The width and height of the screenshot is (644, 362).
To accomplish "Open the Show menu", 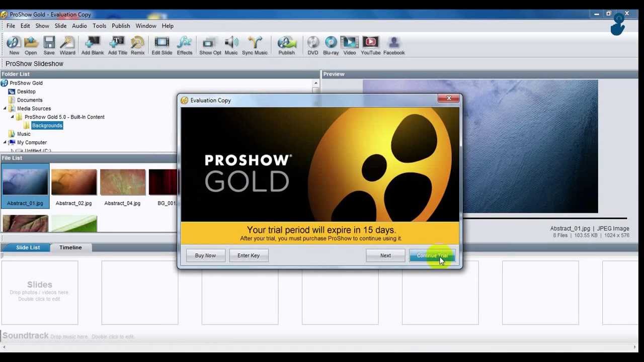I will click(x=42, y=26).
